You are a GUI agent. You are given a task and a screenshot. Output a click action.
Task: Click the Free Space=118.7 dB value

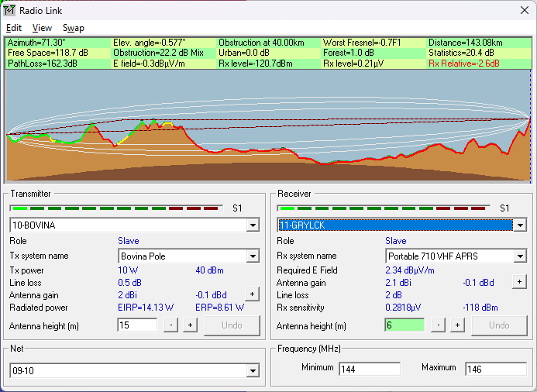coord(47,53)
